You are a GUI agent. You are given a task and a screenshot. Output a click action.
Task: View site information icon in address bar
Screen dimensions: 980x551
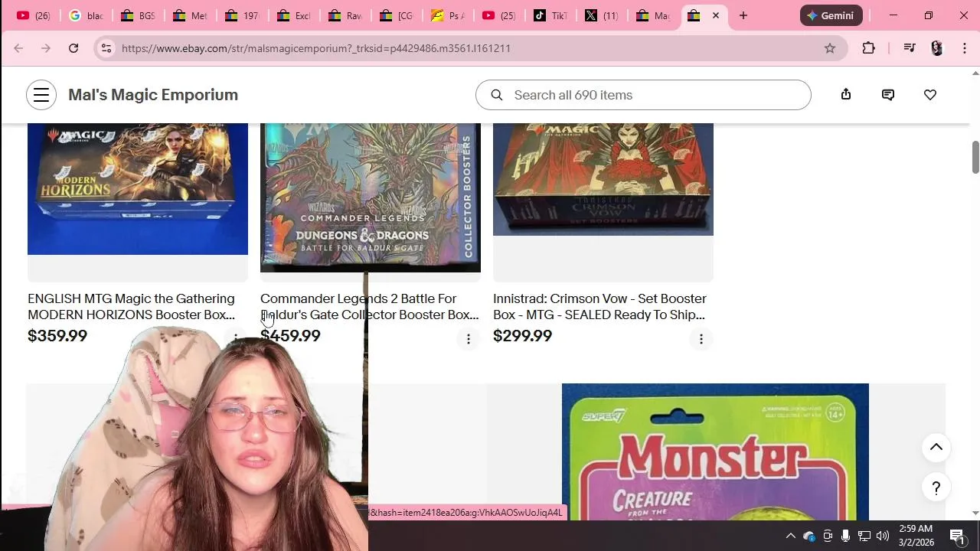pos(106,48)
